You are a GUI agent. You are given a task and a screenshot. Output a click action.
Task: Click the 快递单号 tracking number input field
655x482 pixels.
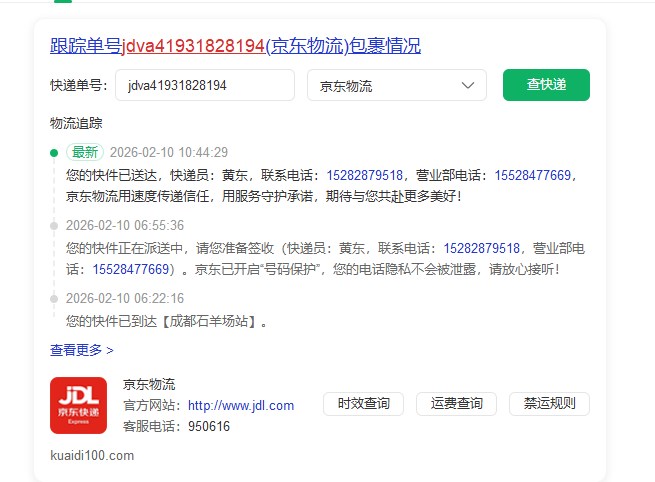click(205, 86)
